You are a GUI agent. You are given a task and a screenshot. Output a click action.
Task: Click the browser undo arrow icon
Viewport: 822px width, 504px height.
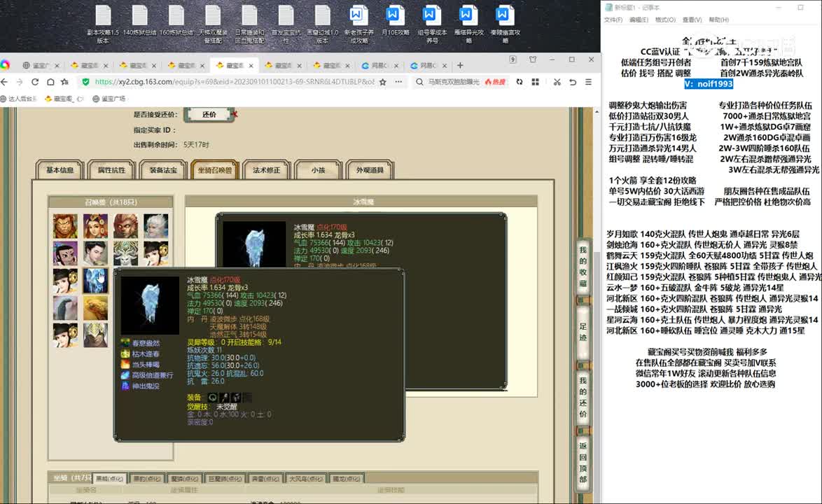coord(573,82)
